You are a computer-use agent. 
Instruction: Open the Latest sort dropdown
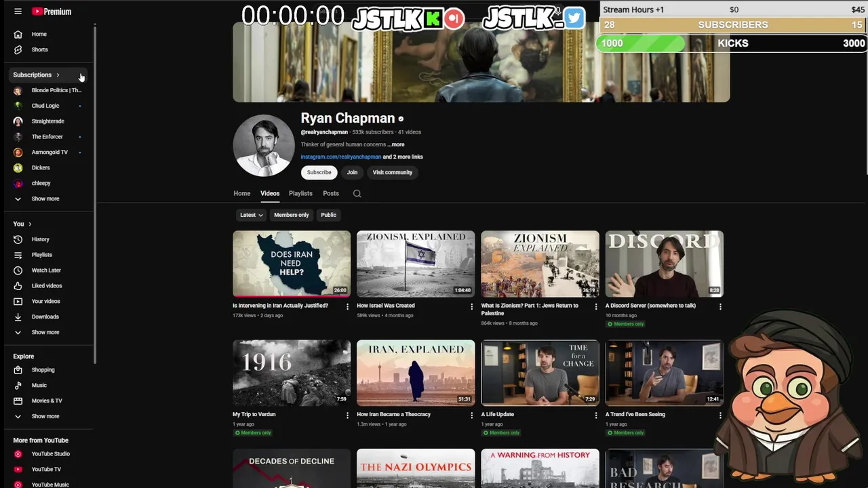click(x=251, y=215)
